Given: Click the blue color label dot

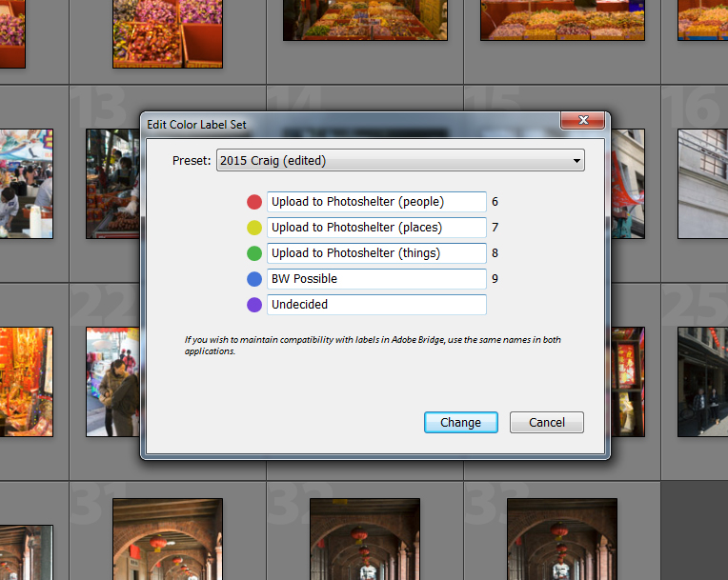Looking at the screenshot, I should (x=254, y=279).
